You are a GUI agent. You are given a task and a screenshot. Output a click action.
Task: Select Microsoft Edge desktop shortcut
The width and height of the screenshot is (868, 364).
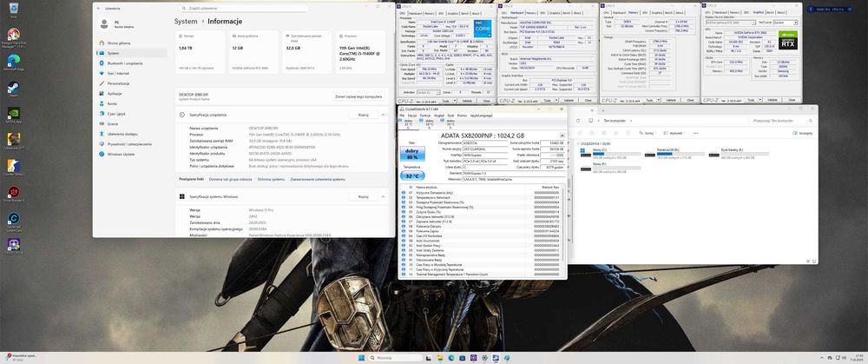click(x=13, y=63)
